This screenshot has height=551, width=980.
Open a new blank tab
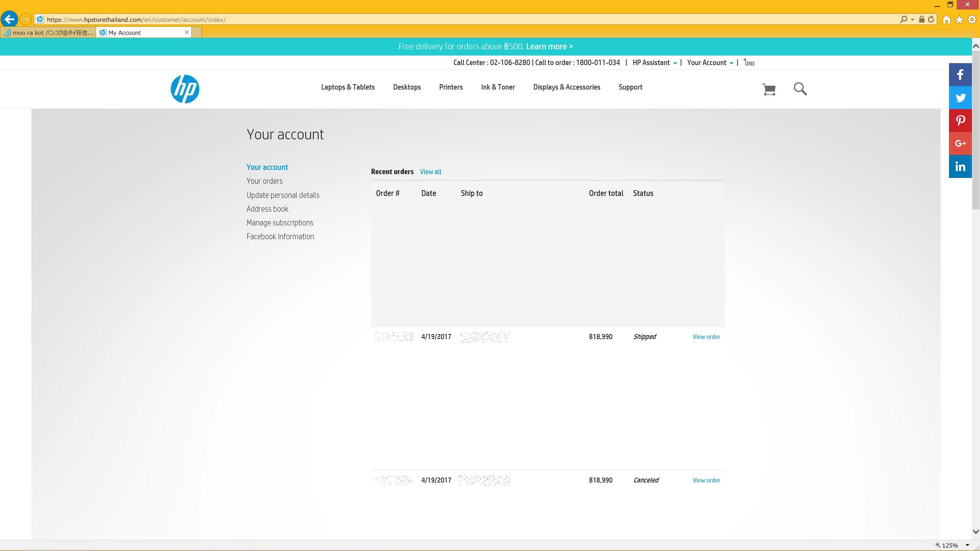tap(197, 33)
